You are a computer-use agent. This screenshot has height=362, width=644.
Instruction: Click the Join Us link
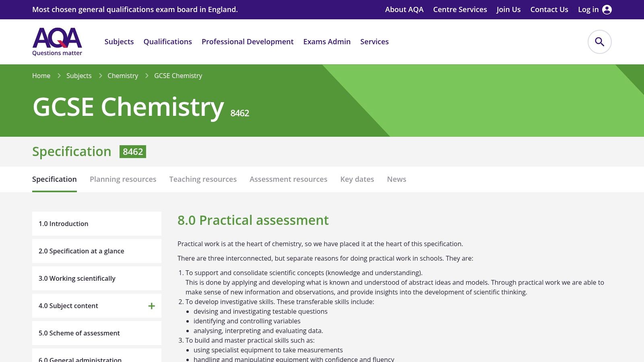[509, 10]
